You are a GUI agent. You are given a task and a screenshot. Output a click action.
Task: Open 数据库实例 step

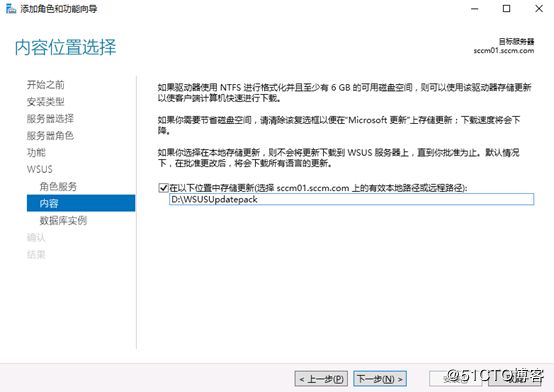click(63, 221)
